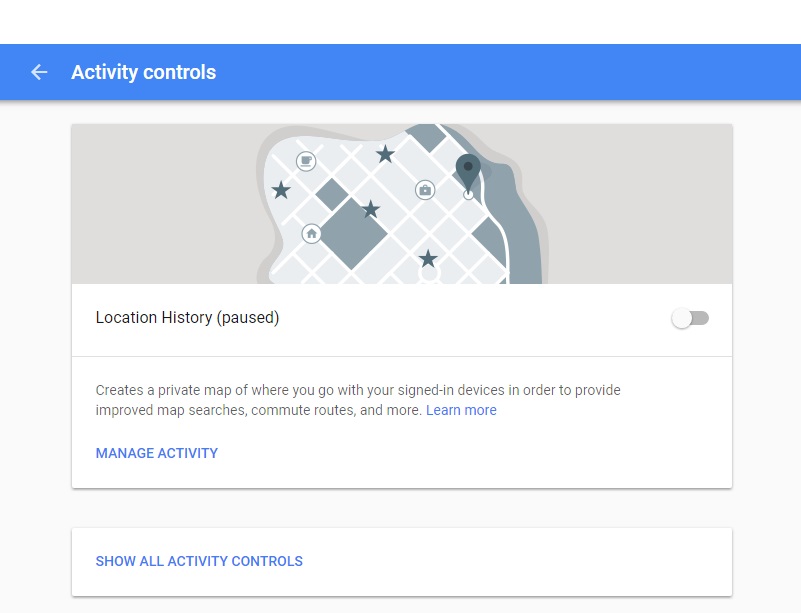Toggle the Location History switch on
The width and height of the screenshot is (801, 613).
[690, 318]
